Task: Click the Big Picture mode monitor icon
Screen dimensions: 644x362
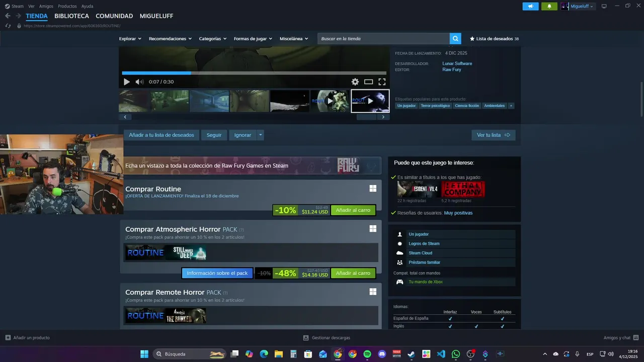Action: (x=604, y=6)
